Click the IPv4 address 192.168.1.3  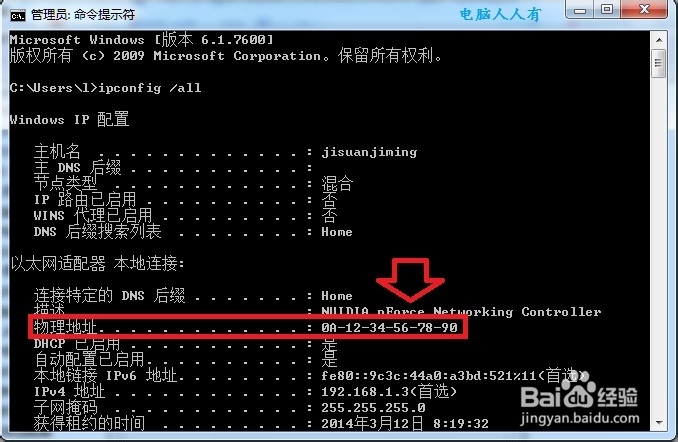pos(365,392)
